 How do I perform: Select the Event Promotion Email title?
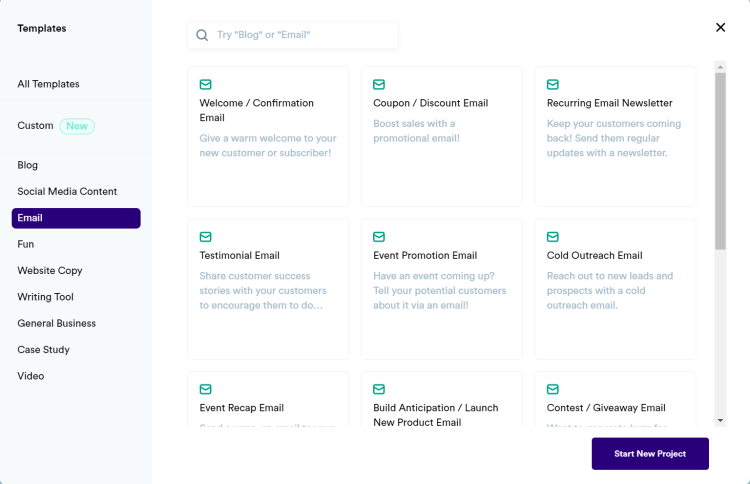425,255
